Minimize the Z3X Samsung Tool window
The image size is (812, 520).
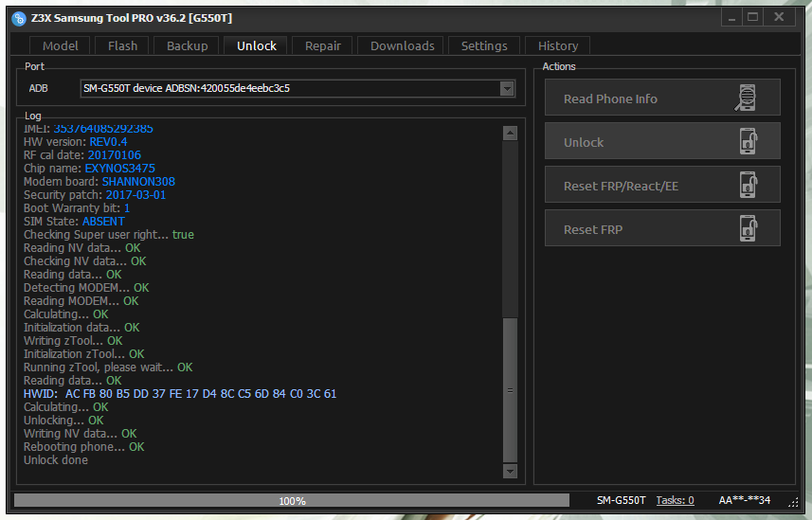coord(731,18)
